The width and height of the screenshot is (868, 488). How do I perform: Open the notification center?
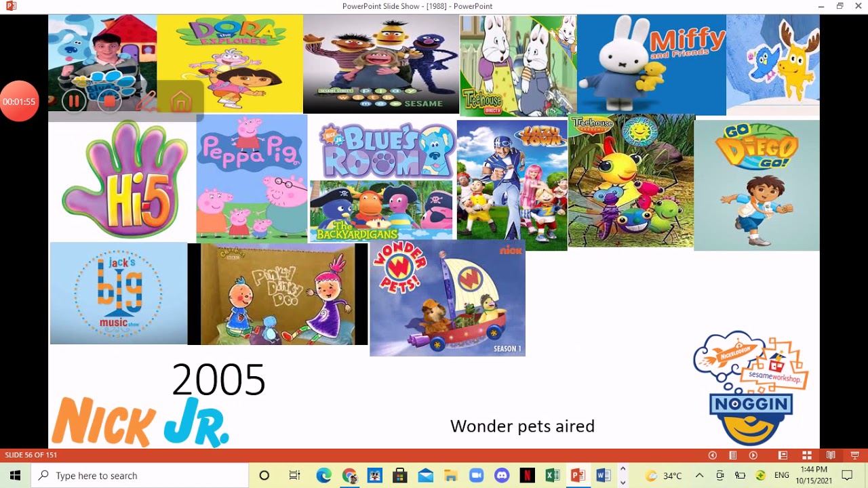click(847, 476)
